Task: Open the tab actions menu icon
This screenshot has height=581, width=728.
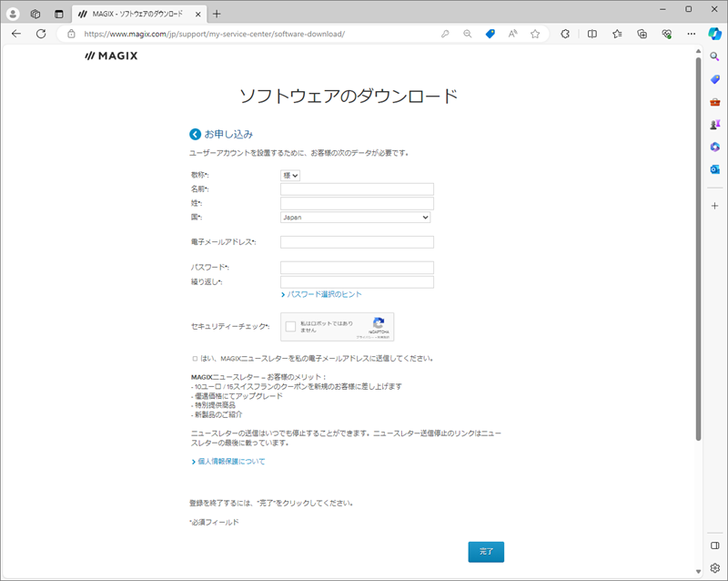Action: 58,14
